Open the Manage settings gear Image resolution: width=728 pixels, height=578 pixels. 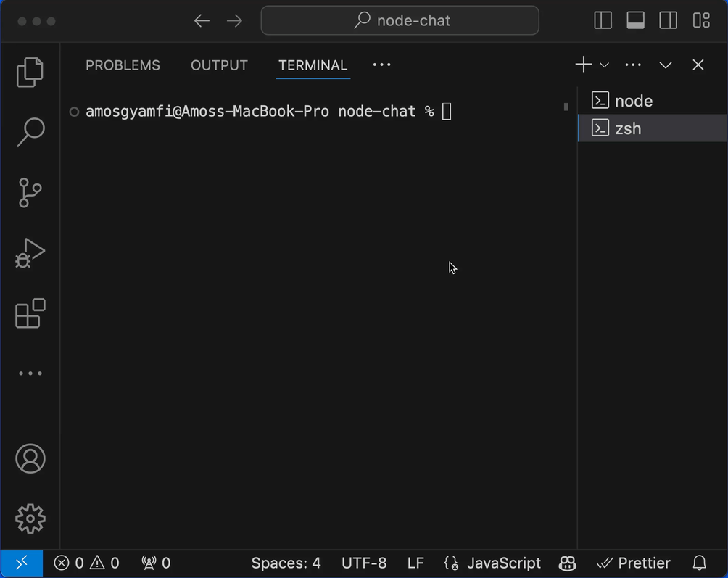click(x=30, y=519)
